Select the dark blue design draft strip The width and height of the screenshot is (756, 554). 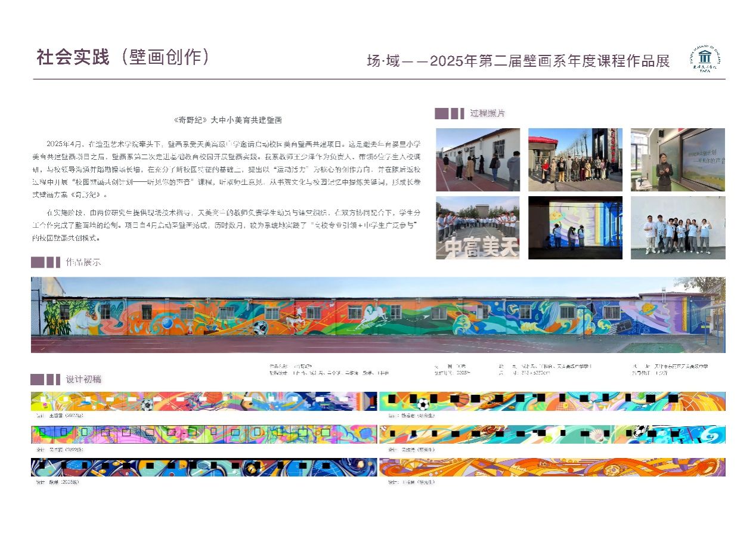point(203,468)
